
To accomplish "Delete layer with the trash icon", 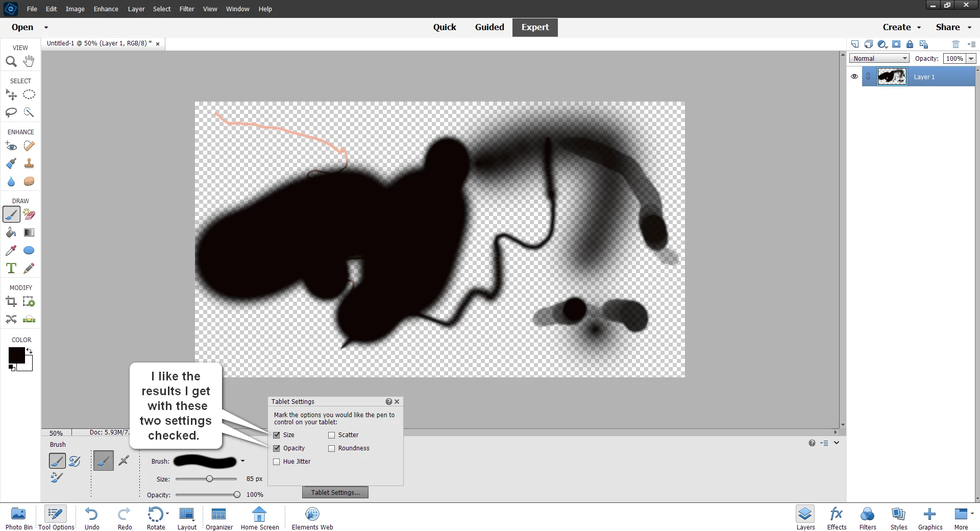I will coord(956,44).
